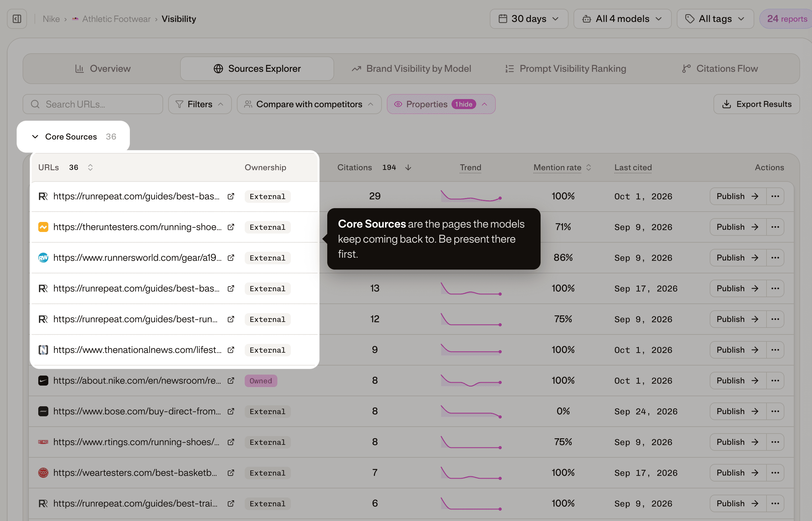The height and width of the screenshot is (521, 812).
Task: Click more options for theruntesters.com row
Action: pos(775,227)
